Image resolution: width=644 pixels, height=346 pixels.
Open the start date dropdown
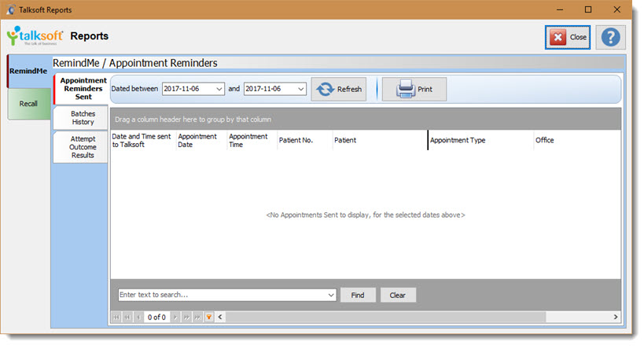219,89
